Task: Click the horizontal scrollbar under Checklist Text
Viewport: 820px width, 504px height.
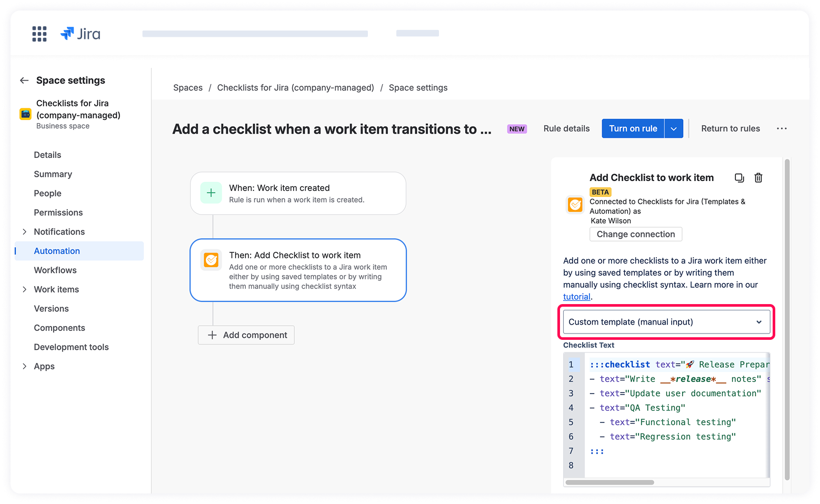Action: (x=609, y=482)
